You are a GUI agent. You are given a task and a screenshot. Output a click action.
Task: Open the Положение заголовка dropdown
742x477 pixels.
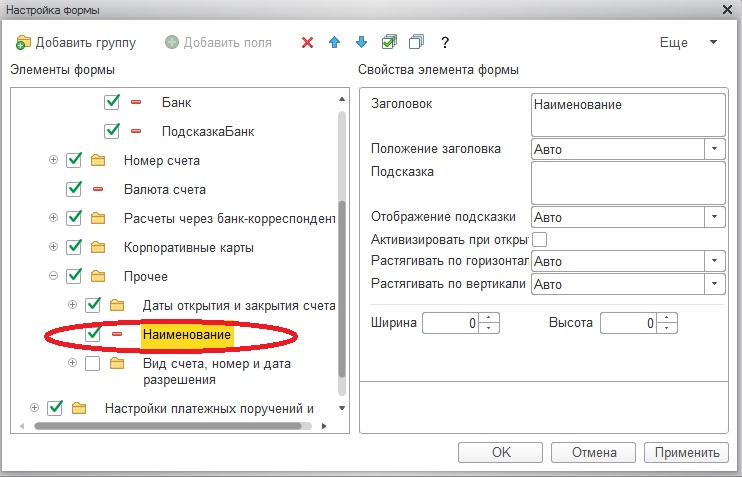pos(714,149)
